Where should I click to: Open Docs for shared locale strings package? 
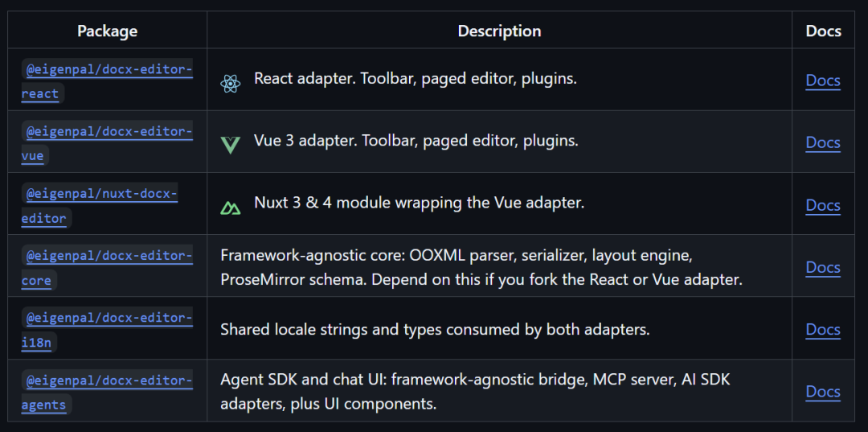823,330
